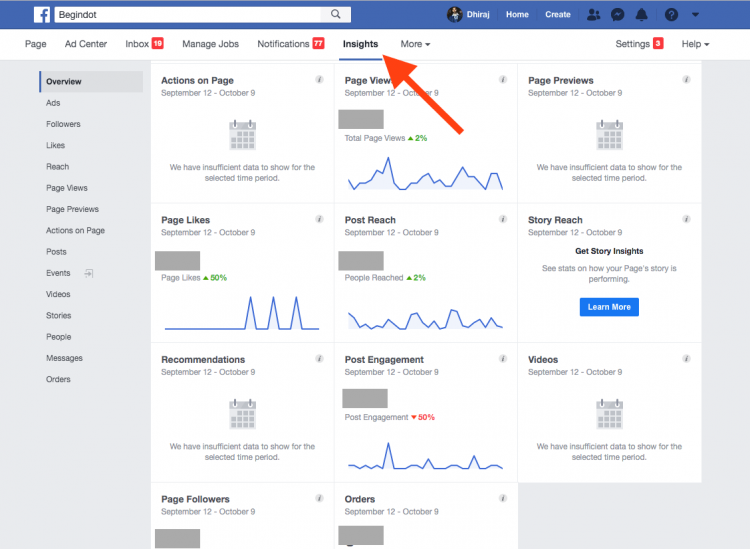The height and width of the screenshot is (549, 750).
Task: Select Reach in the sidebar
Action: point(57,167)
